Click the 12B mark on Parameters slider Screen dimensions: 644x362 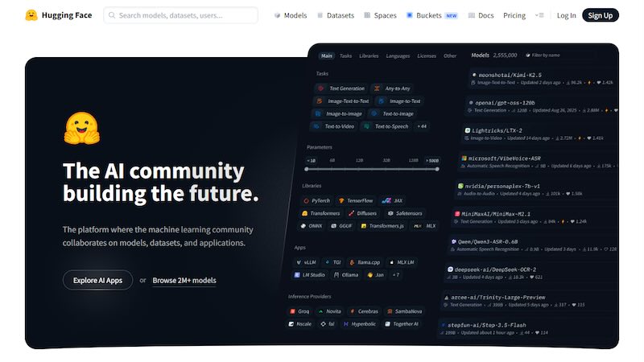(359, 160)
